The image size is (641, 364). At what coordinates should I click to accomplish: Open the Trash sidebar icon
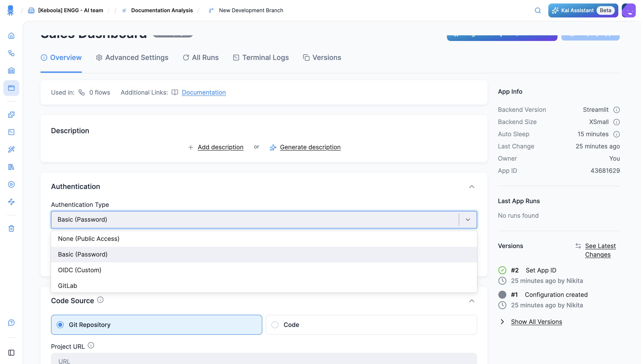coord(11,228)
